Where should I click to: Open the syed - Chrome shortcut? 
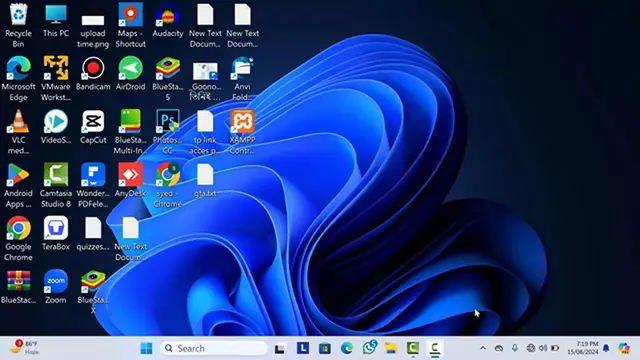click(x=168, y=185)
